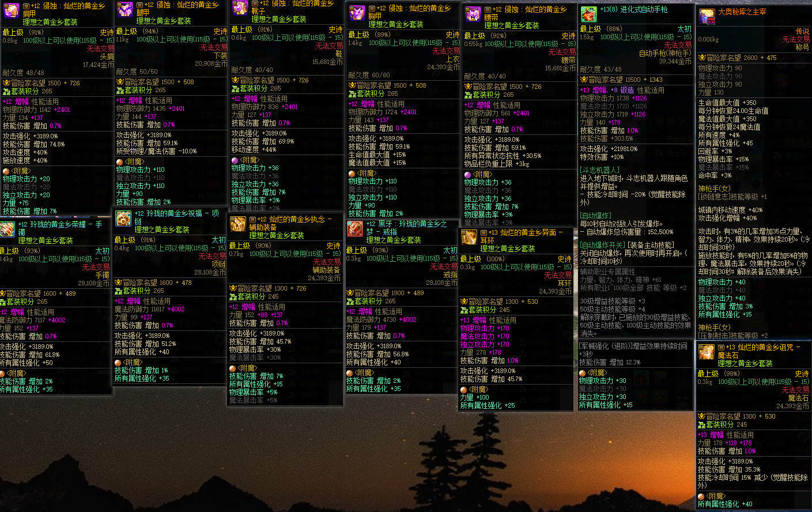Viewport: 812px width, 512px height.
Task: Click the 靴子 boots item icon
Action: coord(240,8)
